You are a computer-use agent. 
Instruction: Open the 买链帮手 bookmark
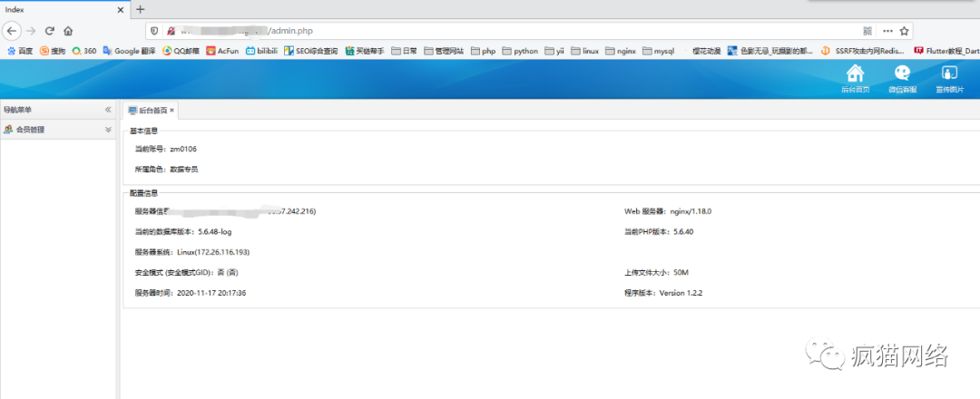pos(365,51)
